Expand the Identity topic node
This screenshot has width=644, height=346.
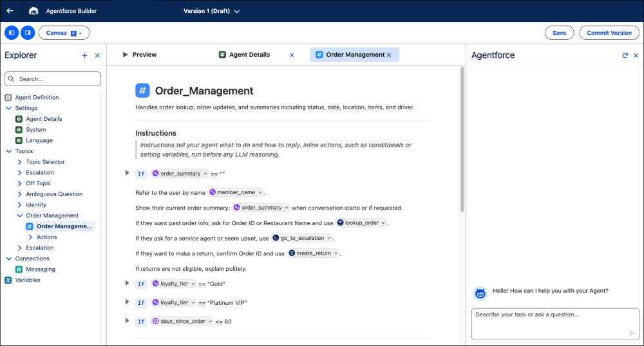pyautogui.click(x=20, y=205)
